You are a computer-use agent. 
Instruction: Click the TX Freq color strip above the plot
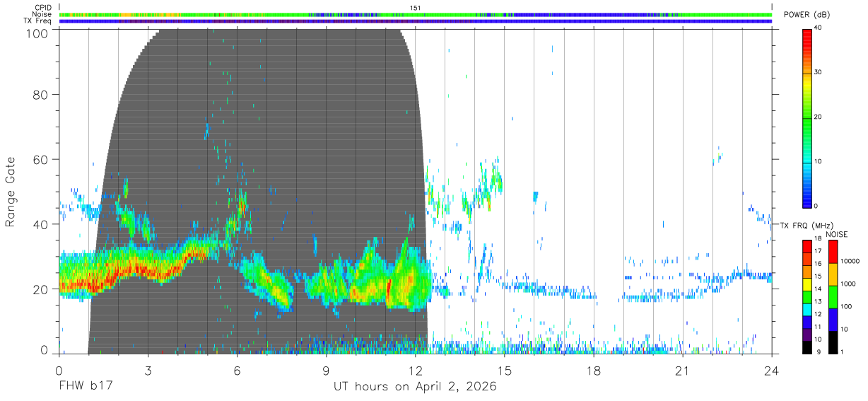[415, 21]
